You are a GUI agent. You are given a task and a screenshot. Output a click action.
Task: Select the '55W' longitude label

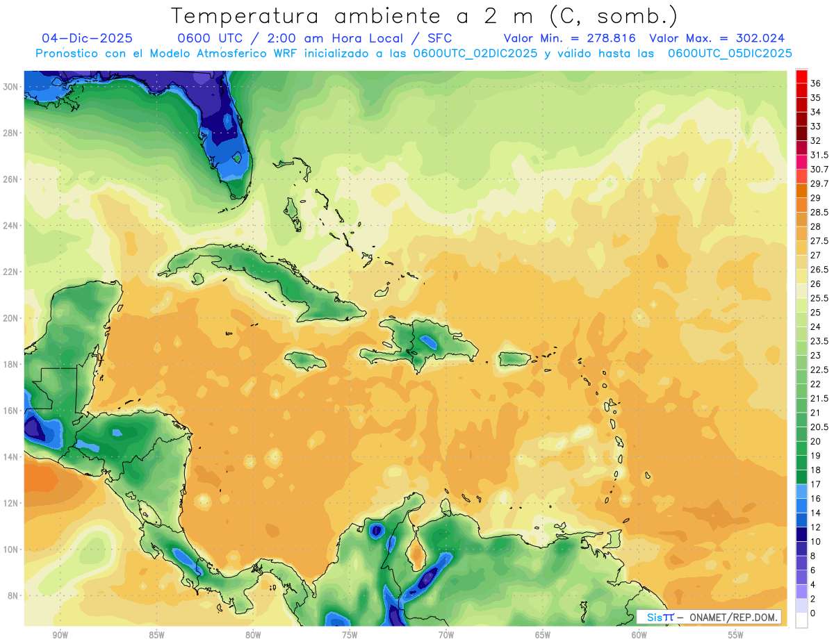[736, 636]
